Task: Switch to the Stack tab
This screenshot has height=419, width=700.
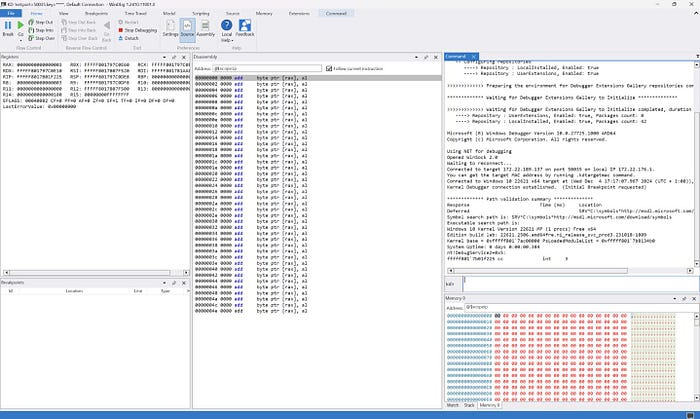Action: point(469,405)
